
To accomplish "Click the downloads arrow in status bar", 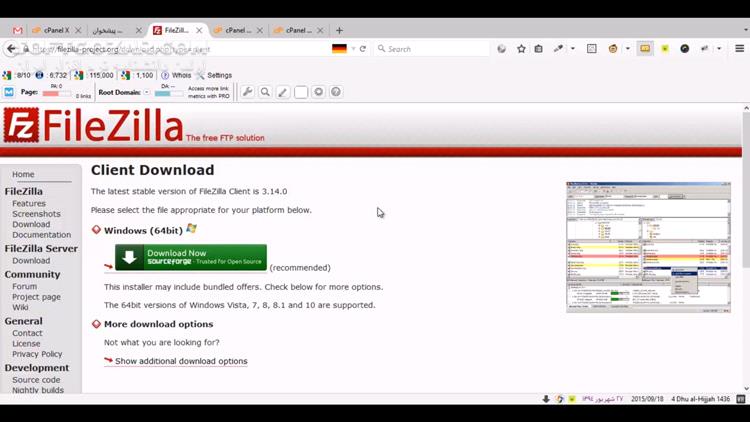I will pyautogui.click(x=546, y=399).
